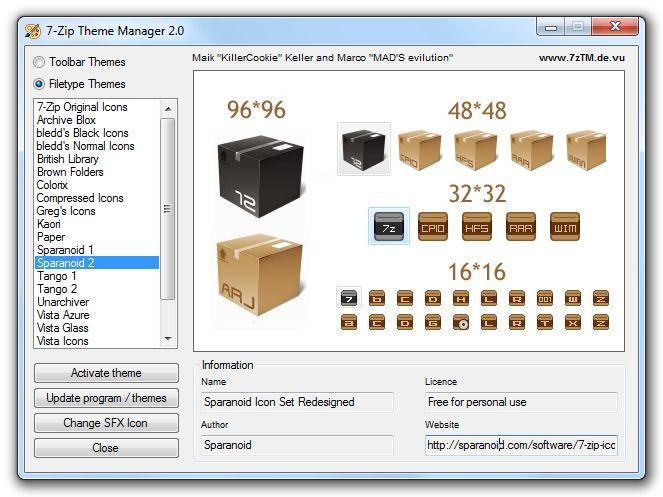Pick bledd's Normal Icons in the list
This screenshot has height=497, width=663.
click(85, 146)
